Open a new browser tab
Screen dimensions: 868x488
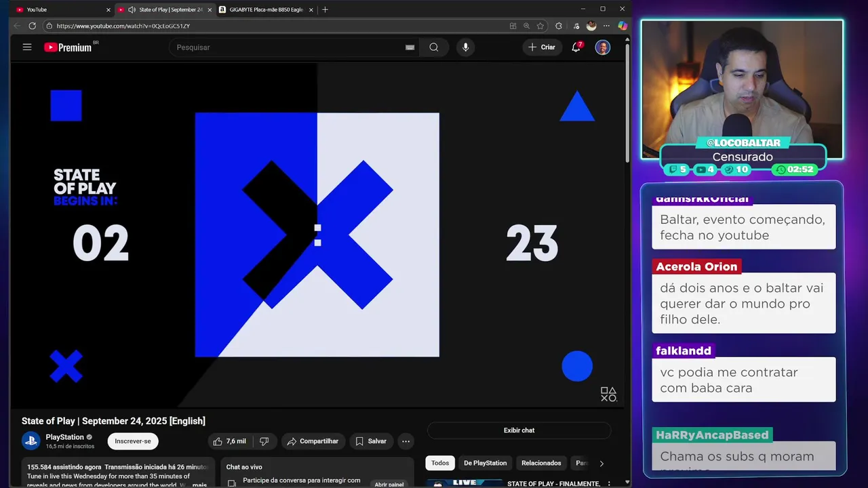(325, 9)
